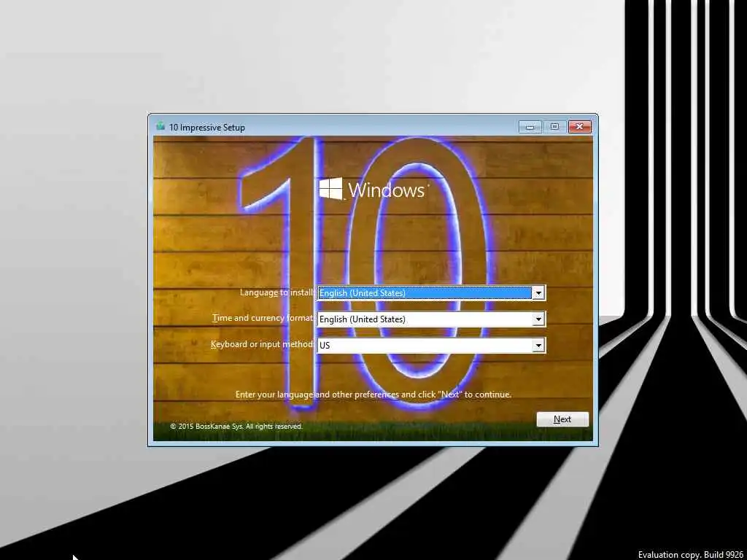Image resolution: width=747 pixels, height=560 pixels.
Task: Close the 10 Impressive Setup window
Action: (x=579, y=127)
